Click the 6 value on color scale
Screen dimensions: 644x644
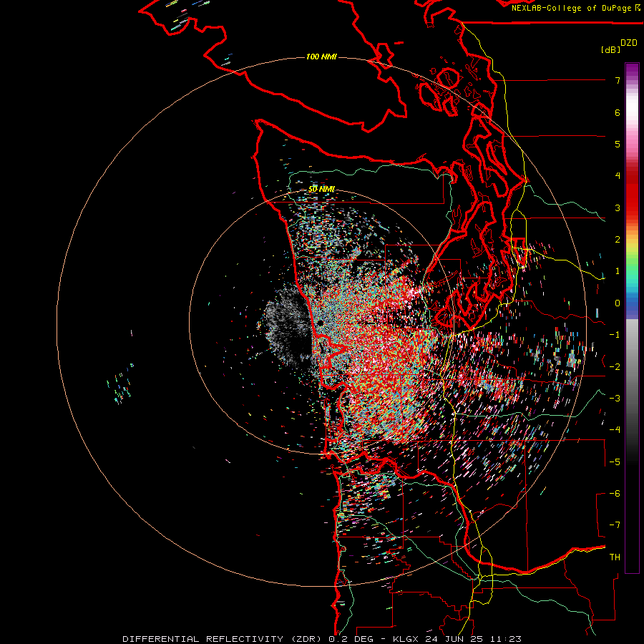pyautogui.click(x=618, y=112)
